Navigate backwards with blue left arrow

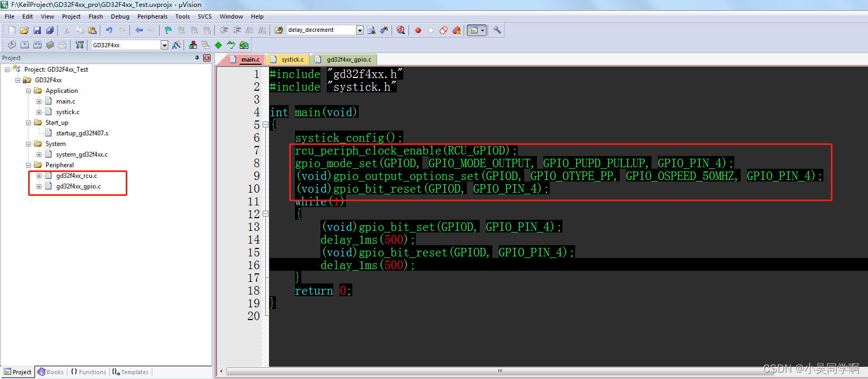[139, 30]
